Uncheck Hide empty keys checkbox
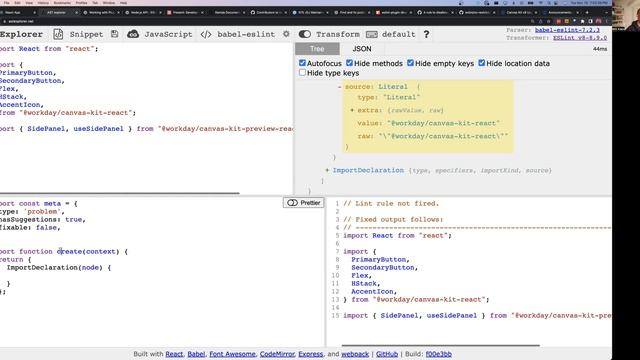This screenshot has width=640, height=360. (x=410, y=63)
